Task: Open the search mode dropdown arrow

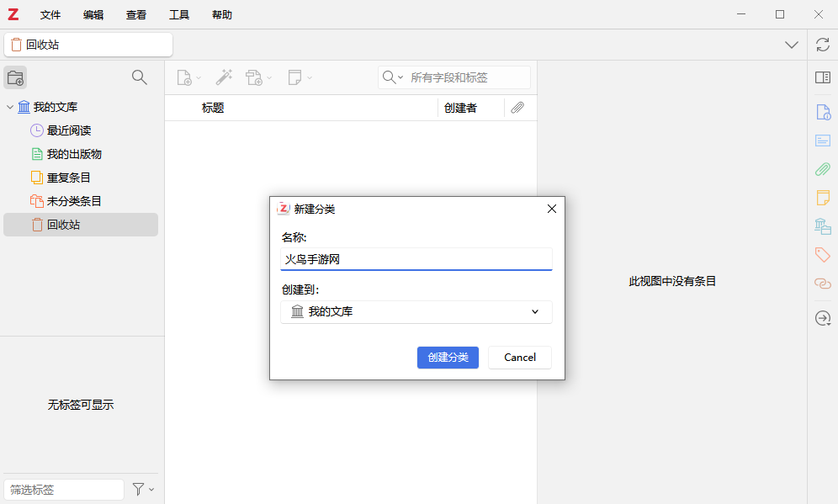Action: pos(400,78)
